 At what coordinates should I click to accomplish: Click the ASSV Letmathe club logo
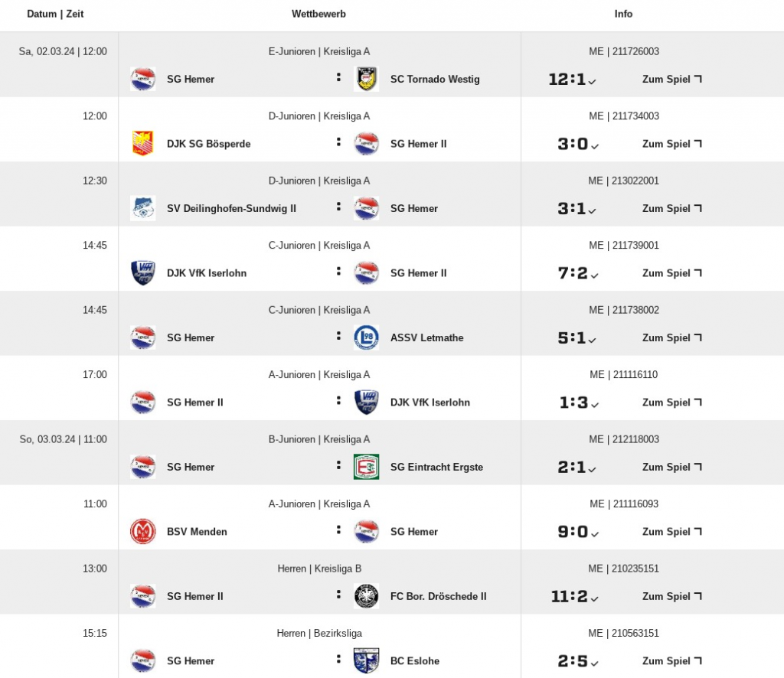[x=366, y=337]
